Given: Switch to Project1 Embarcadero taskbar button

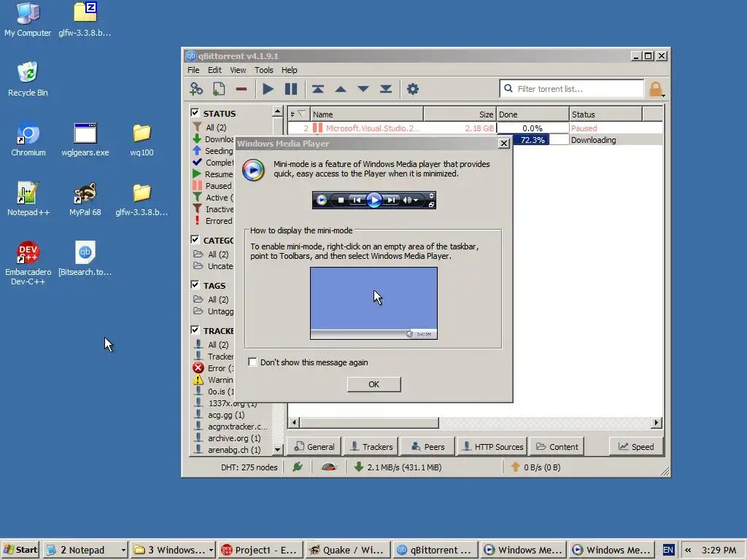Looking at the screenshot, I should tap(261, 550).
